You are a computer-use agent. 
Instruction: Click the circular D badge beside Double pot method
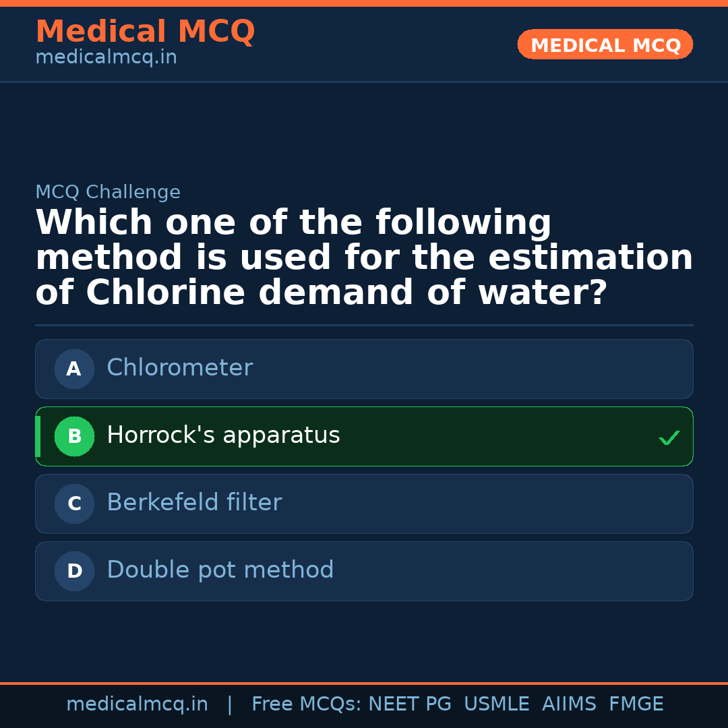coord(74,571)
